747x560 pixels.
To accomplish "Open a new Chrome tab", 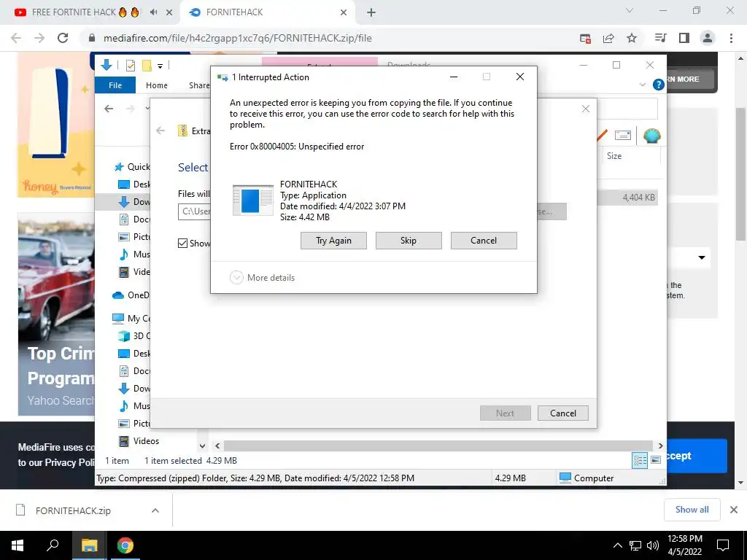I will click(x=371, y=13).
